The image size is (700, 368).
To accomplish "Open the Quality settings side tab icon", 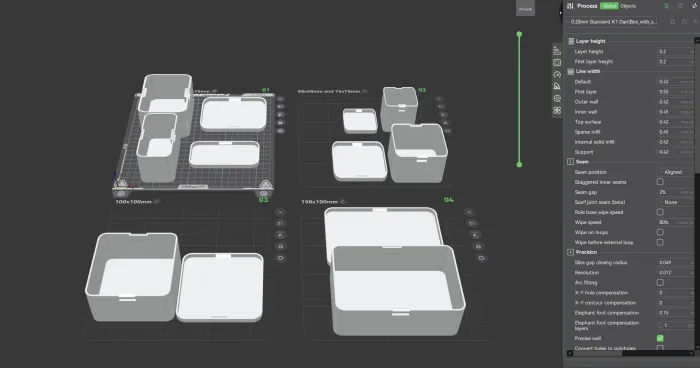I will [x=557, y=51].
